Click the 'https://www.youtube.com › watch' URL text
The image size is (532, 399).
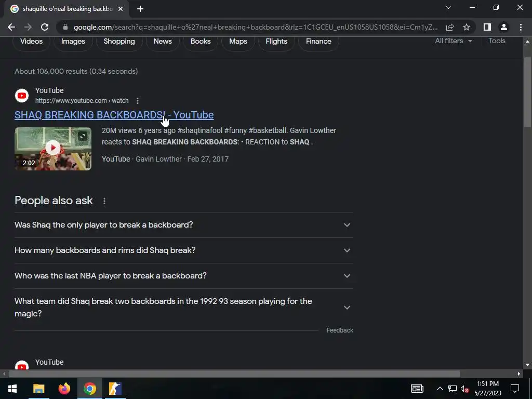pyautogui.click(x=82, y=101)
